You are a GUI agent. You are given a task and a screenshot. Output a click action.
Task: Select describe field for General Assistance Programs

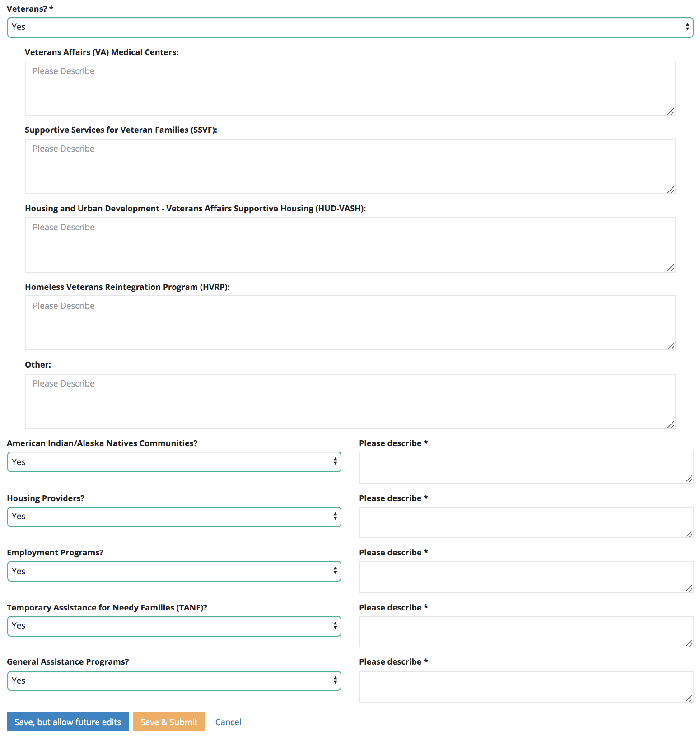[x=526, y=687]
